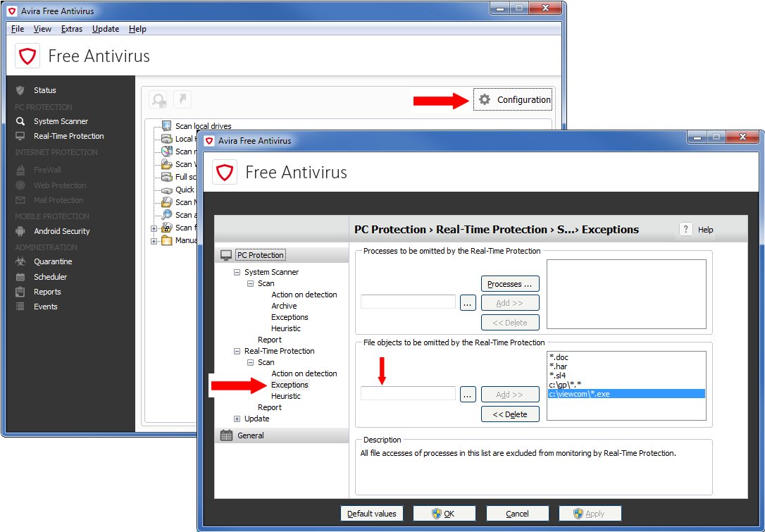Open the File menu
Image resolution: width=765 pixels, height=532 pixels.
click(x=18, y=29)
